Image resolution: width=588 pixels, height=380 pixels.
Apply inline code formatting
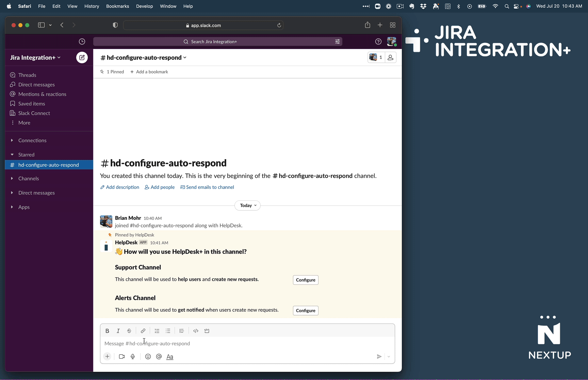(x=196, y=331)
